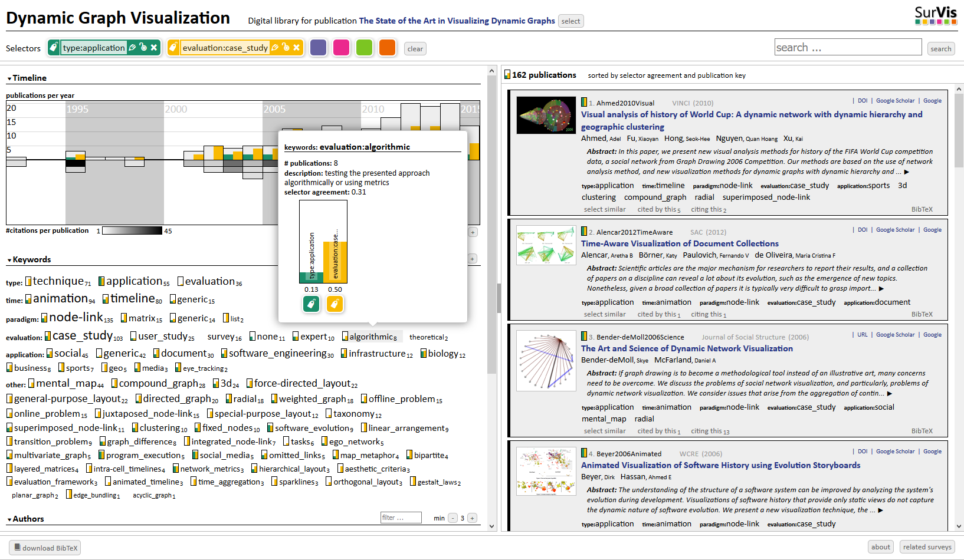Download BibTeX from the bottom button
Viewport: 964px width, 560px height.
(45, 548)
